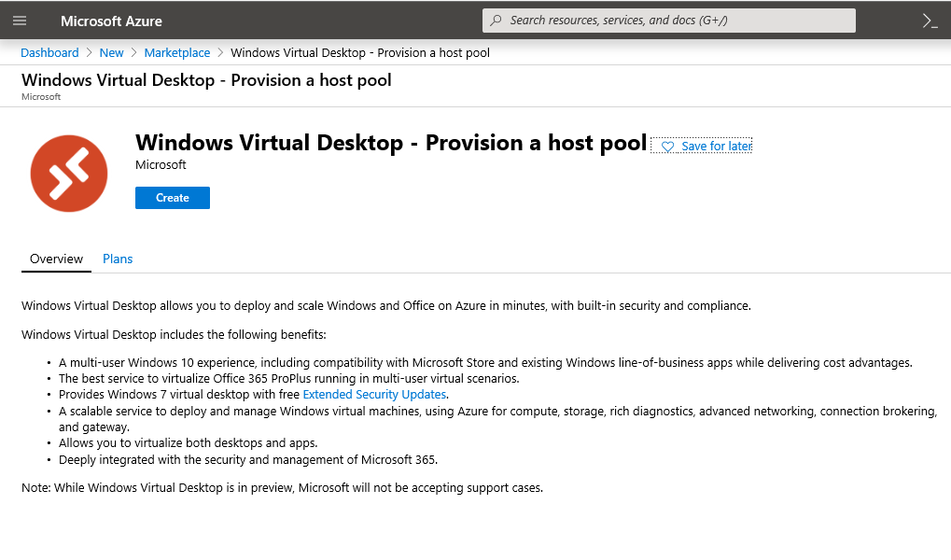Select the Save for later link text

pos(716,147)
